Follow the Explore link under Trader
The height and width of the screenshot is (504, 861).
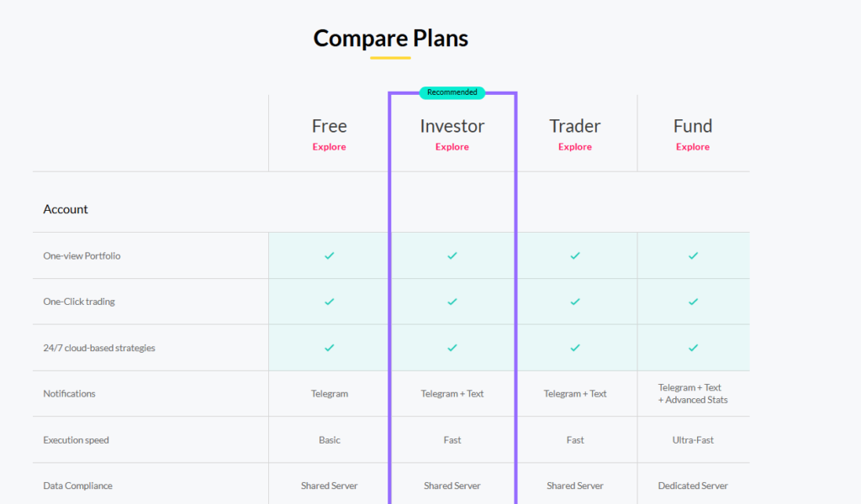(575, 147)
